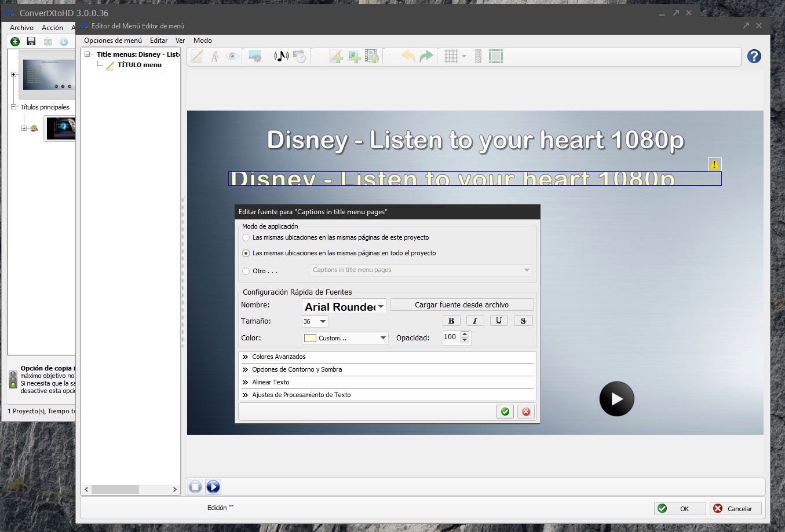Screen dimensions: 785x532
Task: Click the merge icon in the ConvertXtoHD toolbar
Action: (x=48, y=42)
